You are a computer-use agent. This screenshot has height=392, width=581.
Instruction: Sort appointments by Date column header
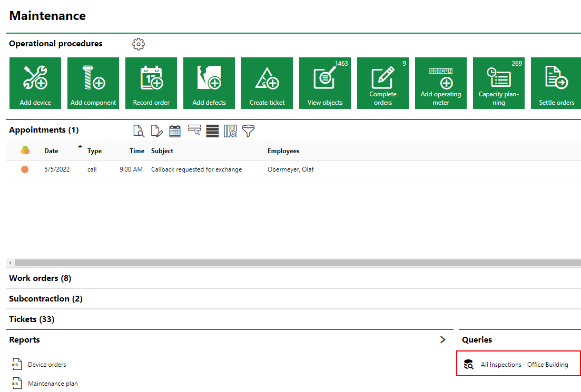[x=52, y=151]
